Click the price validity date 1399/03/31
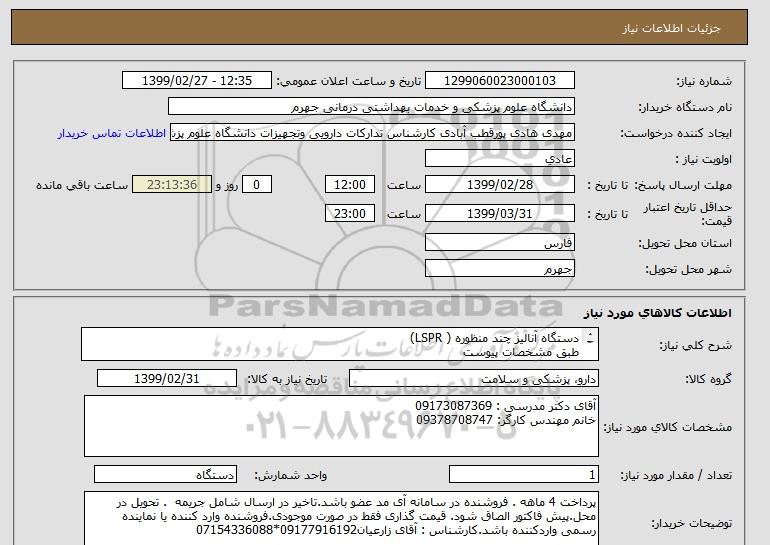 coord(500,214)
